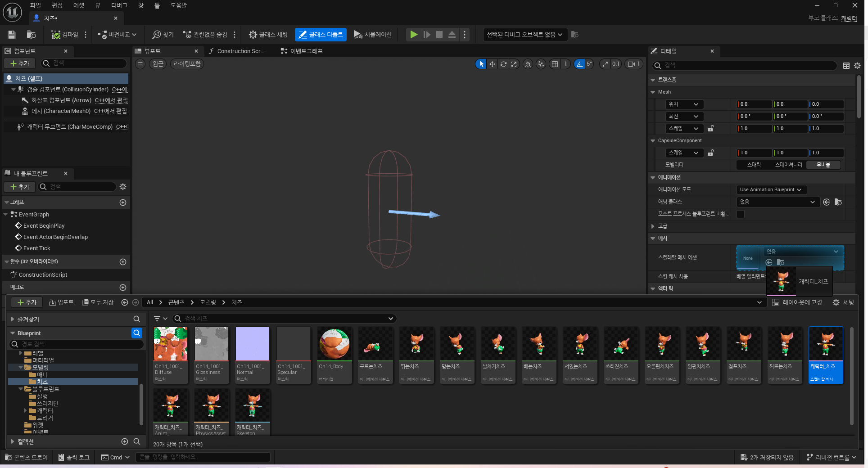Image resolution: width=868 pixels, height=468 pixels.
Task: Click 라이팅포함 lit mode button
Action: click(x=187, y=64)
